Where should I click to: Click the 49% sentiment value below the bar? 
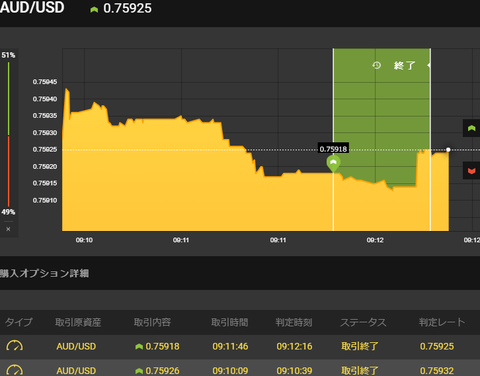tap(8, 212)
